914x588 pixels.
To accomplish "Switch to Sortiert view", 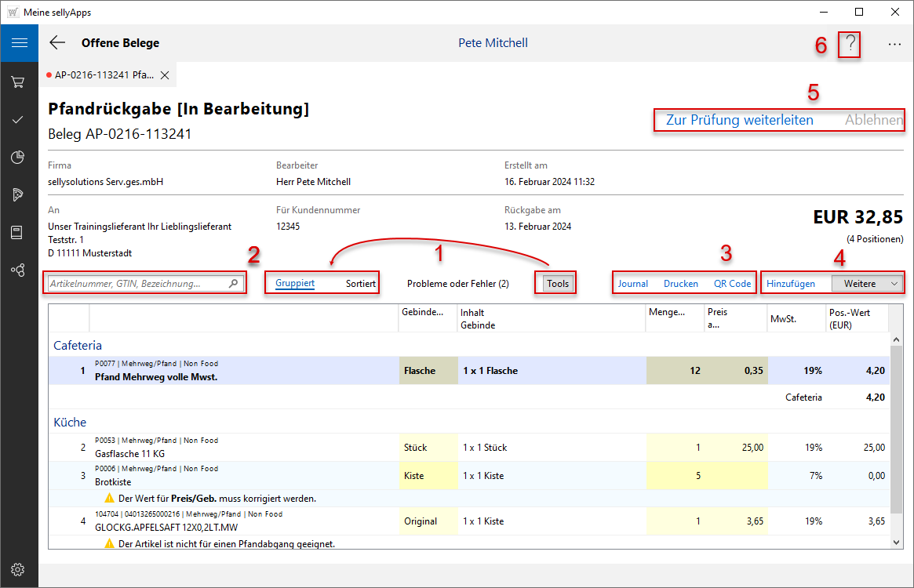I will [x=360, y=283].
